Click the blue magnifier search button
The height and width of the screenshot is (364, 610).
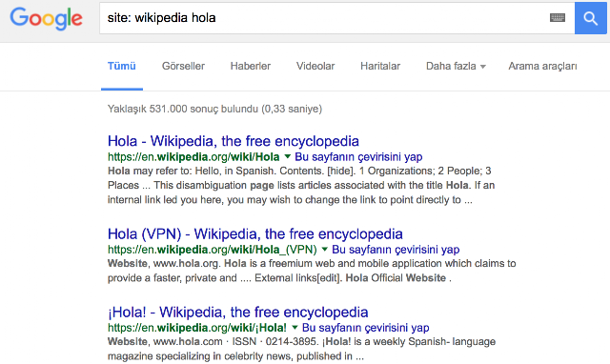click(x=591, y=18)
